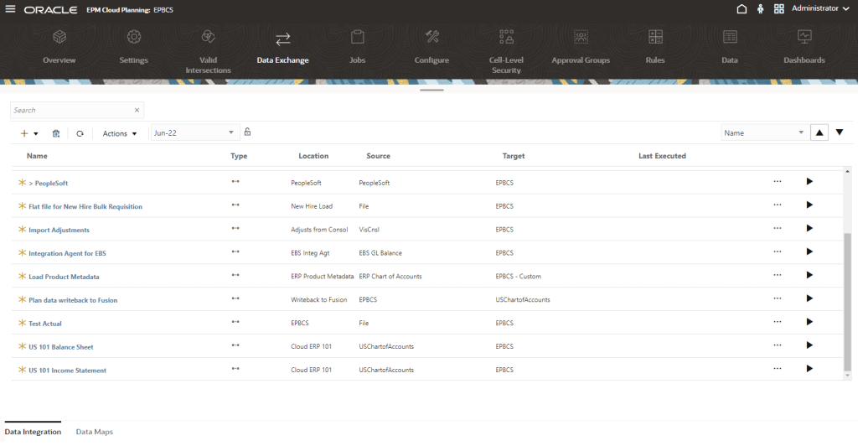Run US 101 Balance Sheet integration
This screenshot has width=868, height=446.
pyautogui.click(x=809, y=345)
